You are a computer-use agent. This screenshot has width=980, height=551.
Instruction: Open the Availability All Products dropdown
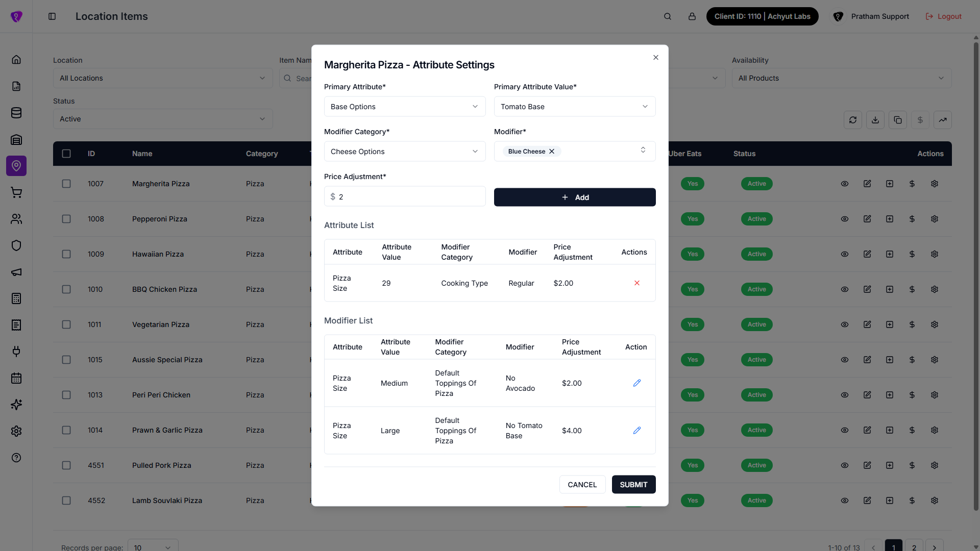point(842,78)
